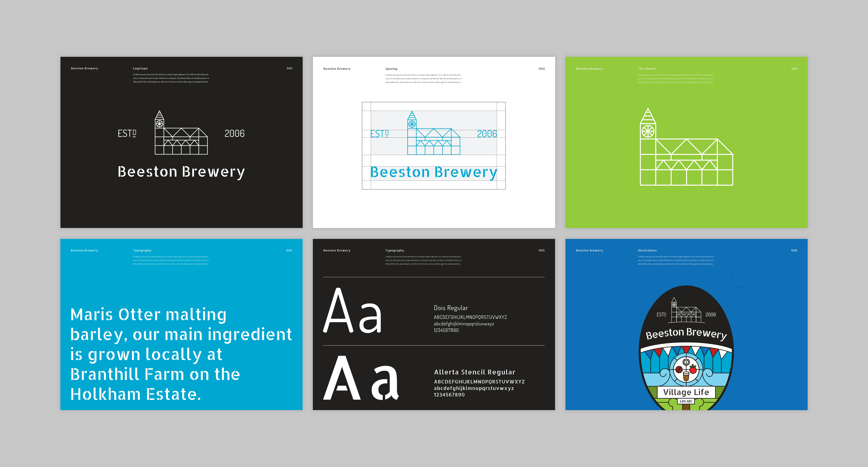The height and width of the screenshot is (467, 868).
Task: Click the white 'ESTD' text on the black Logotype slide
Action: (127, 134)
